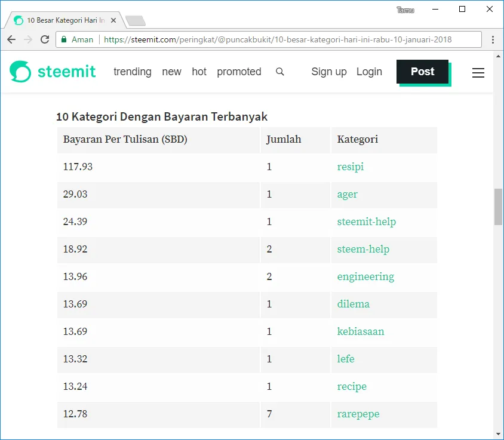504x440 pixels.
Task: Maximize the browser window
Action: 462,10
